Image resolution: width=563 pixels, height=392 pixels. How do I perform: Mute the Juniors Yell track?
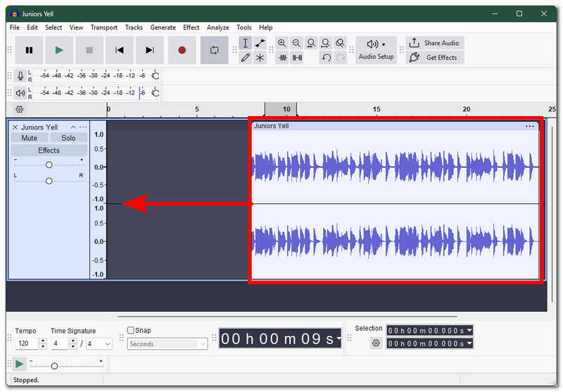pyautogui.click(x=29, y=138)
